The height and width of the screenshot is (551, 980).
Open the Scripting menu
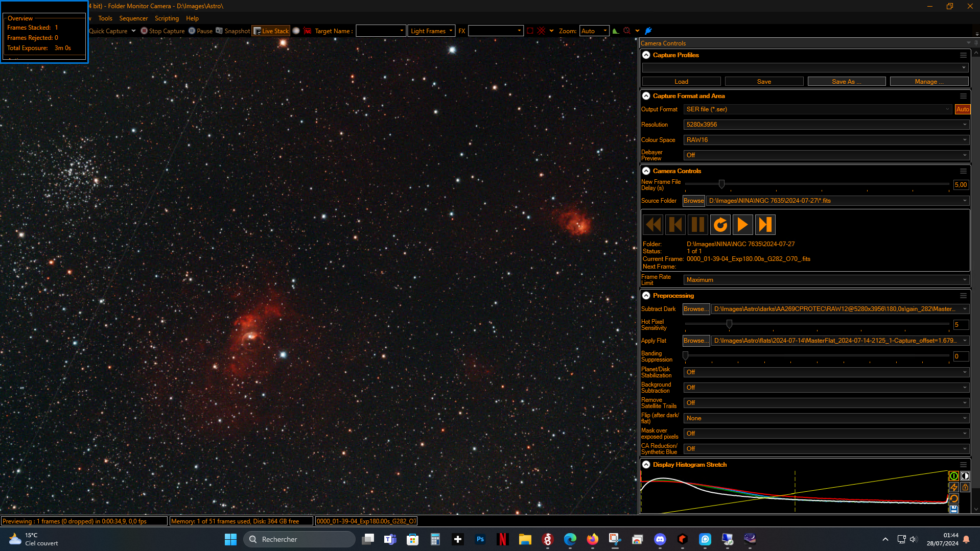[x=167, y=18]
